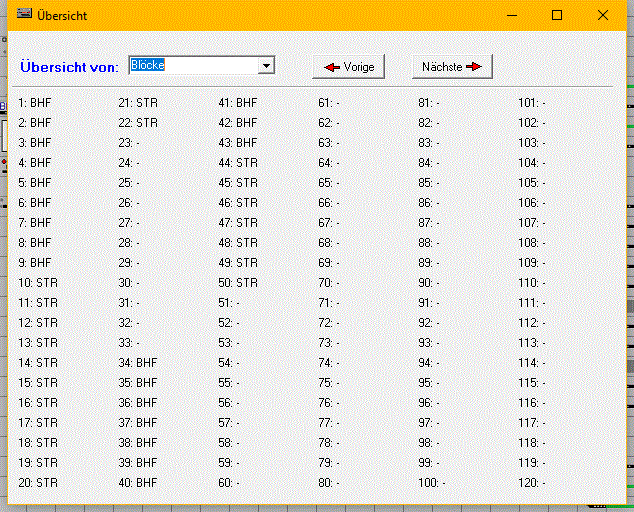This screenshot has height=512, width=634.
Task: Select entry "56: -"
Action: pyautogui.click(x=229, y=403)
